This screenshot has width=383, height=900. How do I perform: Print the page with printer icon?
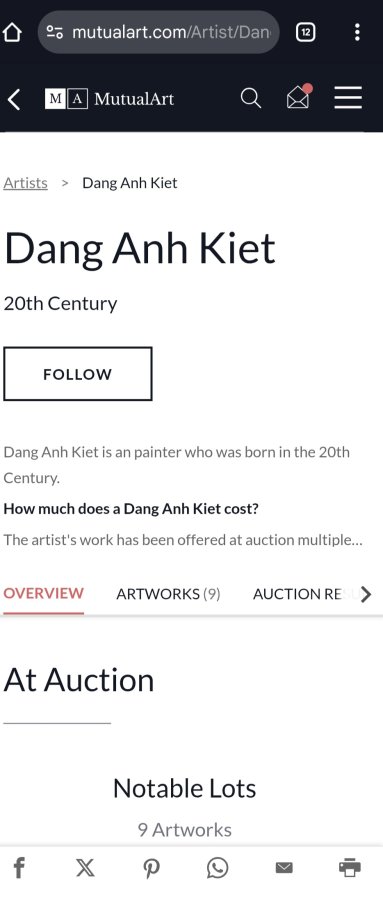tap(350, 867)
